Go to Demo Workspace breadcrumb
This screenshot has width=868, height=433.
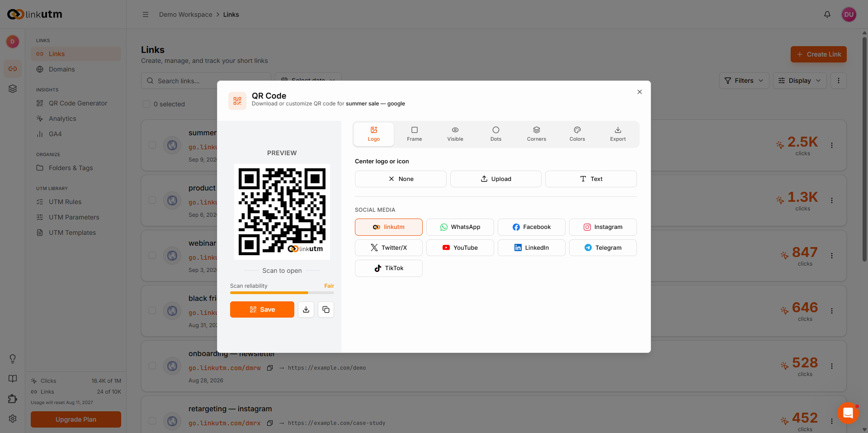186,14
